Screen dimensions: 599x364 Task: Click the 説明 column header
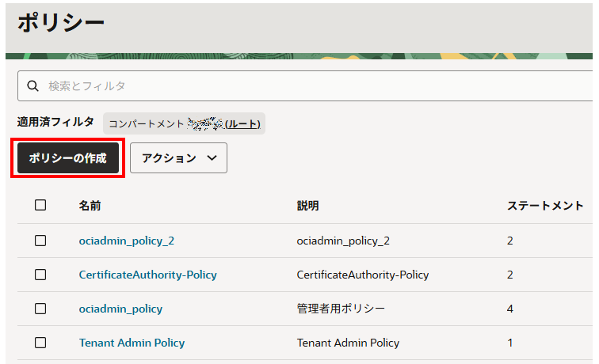click(x=307, y=206)
